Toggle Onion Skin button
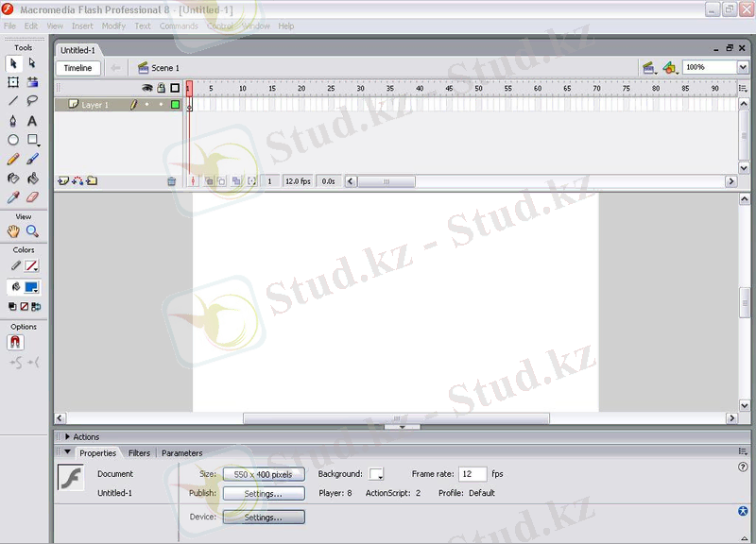Image resolution: width=756 pixels, height=544 pixels. pyautogui.click(x=209, y=181)
